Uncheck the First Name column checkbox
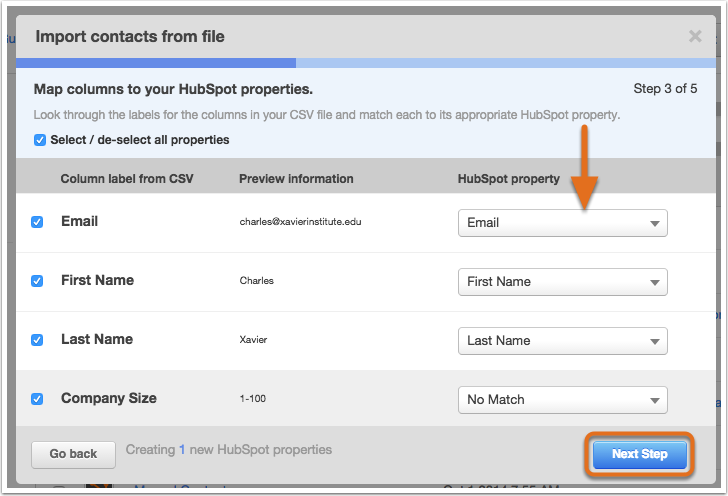Viewport: 728px width, 496px height. pos(37,281)
